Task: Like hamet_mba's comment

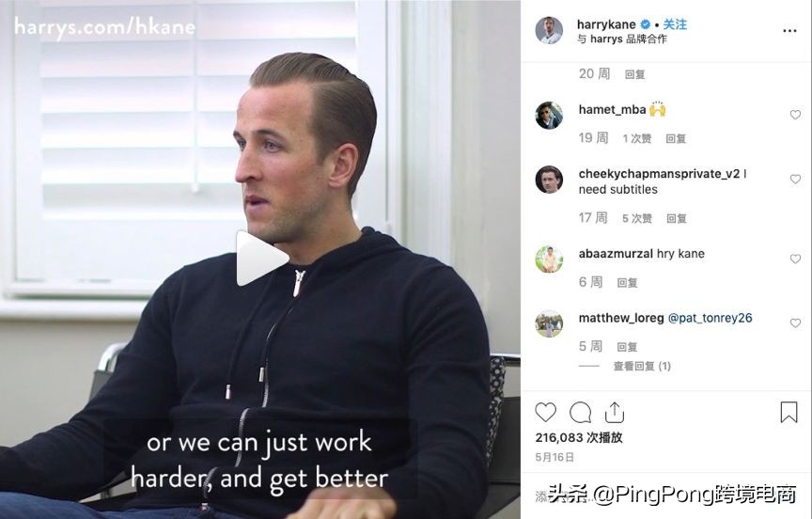Action: [795, 115]
